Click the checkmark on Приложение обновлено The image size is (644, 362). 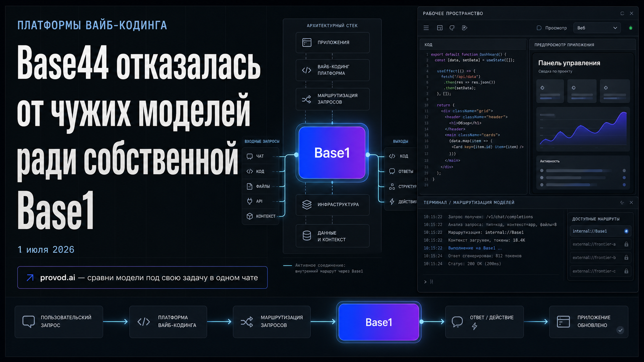tap(620, 330)
